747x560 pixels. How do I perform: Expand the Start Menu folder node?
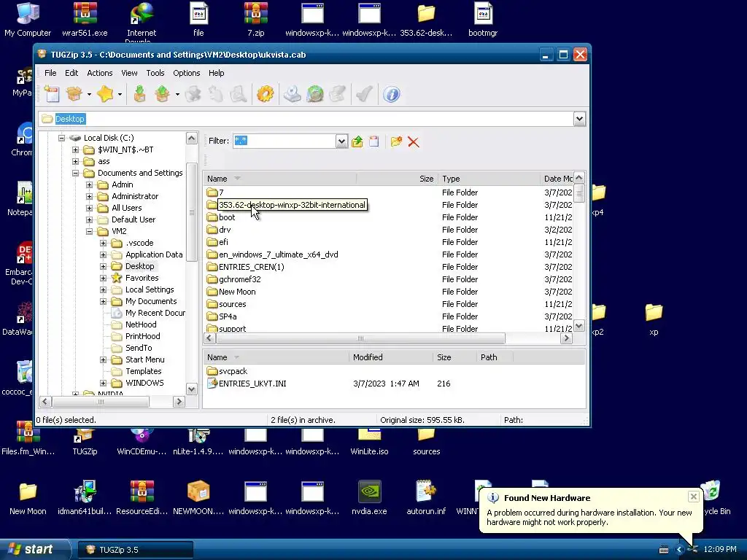[103, 360]
